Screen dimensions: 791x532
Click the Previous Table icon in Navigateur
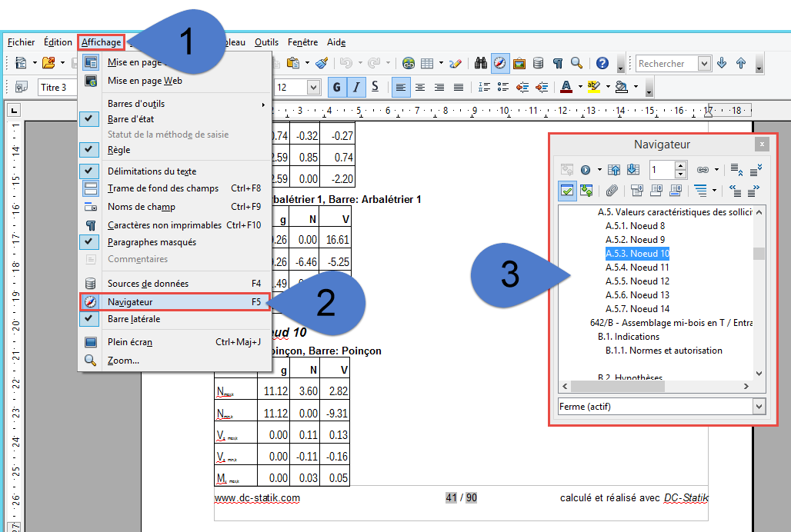click(614, 170)
